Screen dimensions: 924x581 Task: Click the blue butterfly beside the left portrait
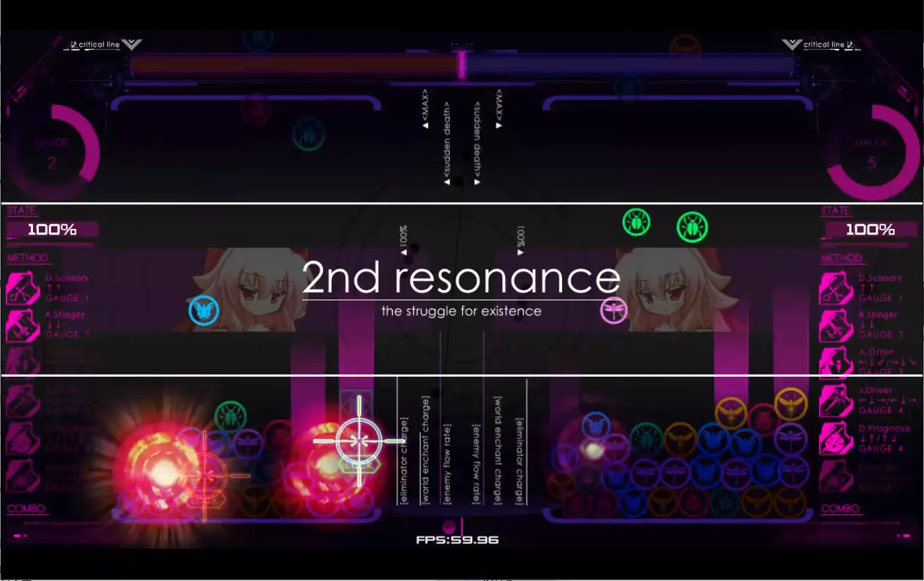(x=203, y=310)
